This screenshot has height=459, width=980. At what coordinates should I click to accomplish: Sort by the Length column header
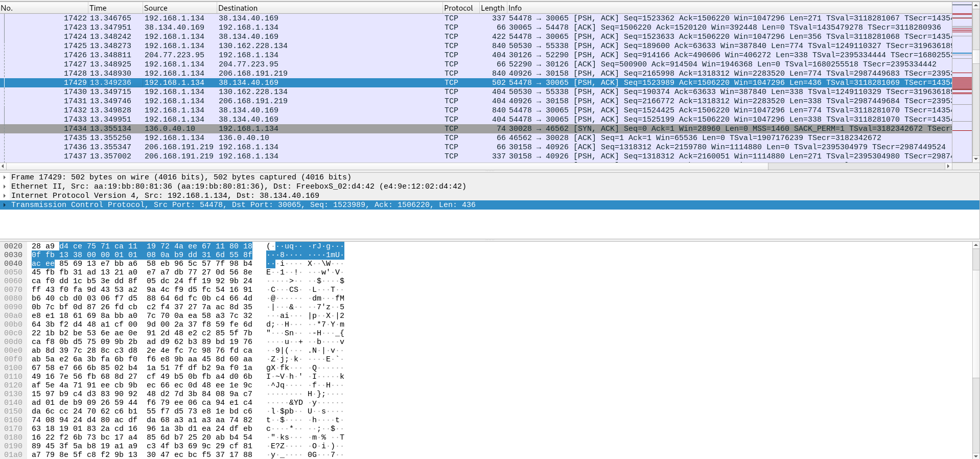492,8
